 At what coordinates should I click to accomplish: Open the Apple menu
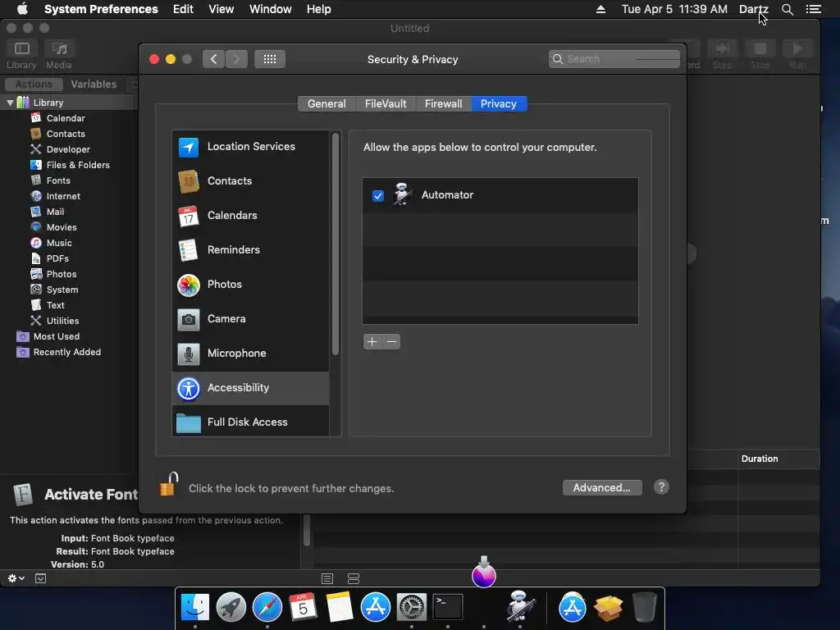(22, 9)
